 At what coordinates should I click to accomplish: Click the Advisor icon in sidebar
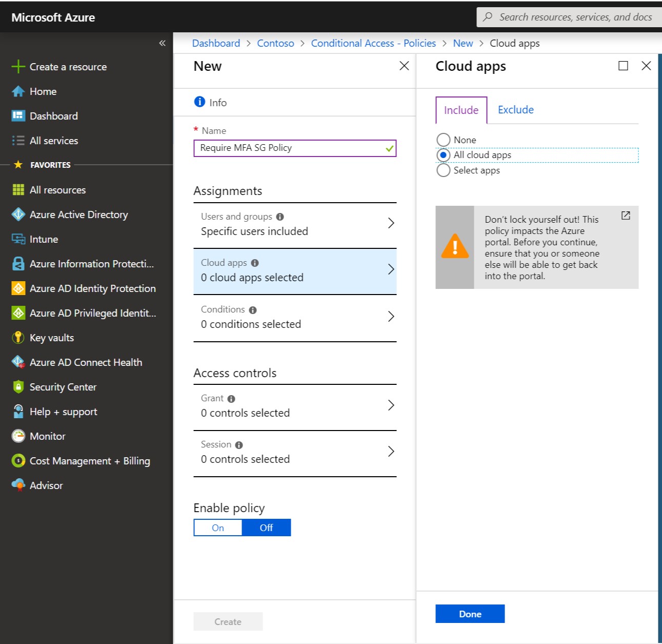point(18,485)
